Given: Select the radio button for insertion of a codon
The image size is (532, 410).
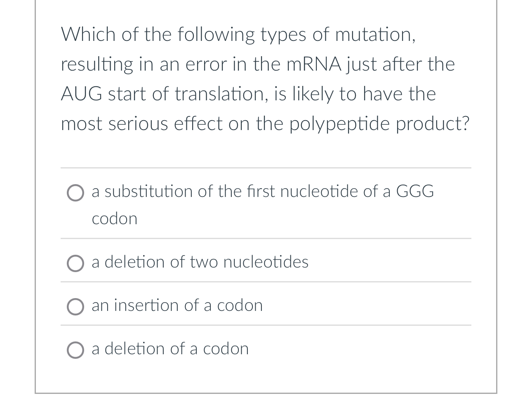Looking at the screenshot, I should click(75, 306).
